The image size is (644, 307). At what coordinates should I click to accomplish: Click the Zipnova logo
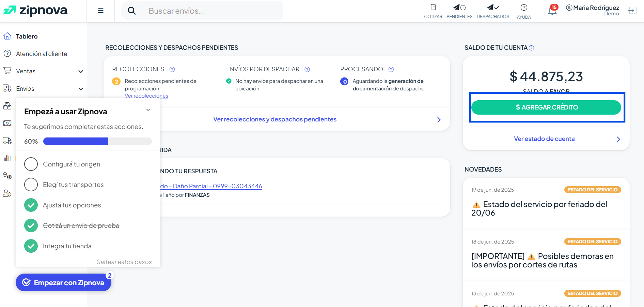point(35,11)
